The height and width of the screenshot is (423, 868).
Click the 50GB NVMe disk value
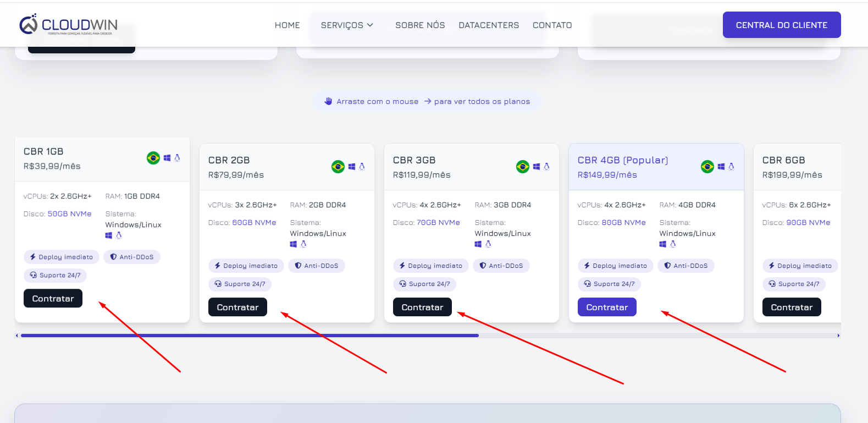click(70, 214)
